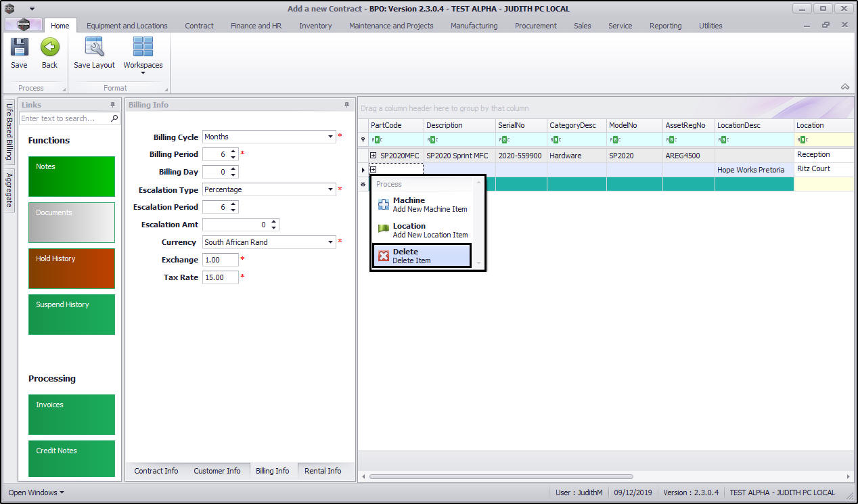Click the red Delete Item icon
Viewport: 858px width, 504px height.
pos(384,256)
